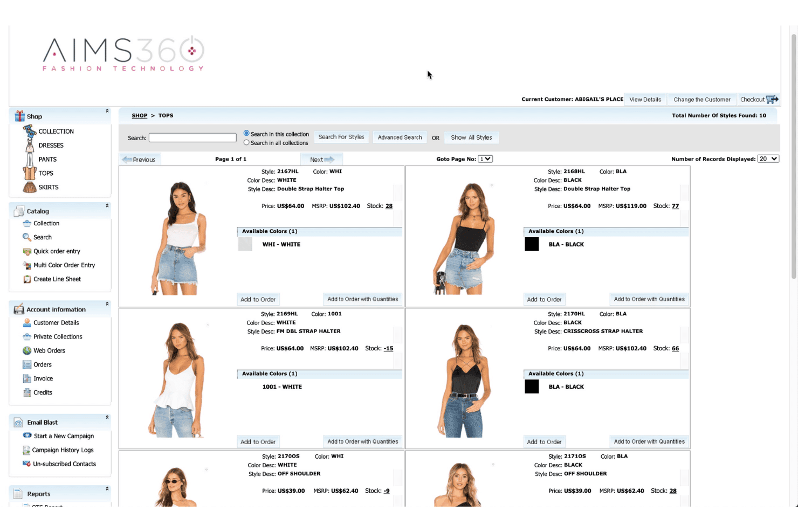The width and height of the screenshot is (798, 532).
Task: Click the Search For Styles button
Action: click(x=341, y=137)
